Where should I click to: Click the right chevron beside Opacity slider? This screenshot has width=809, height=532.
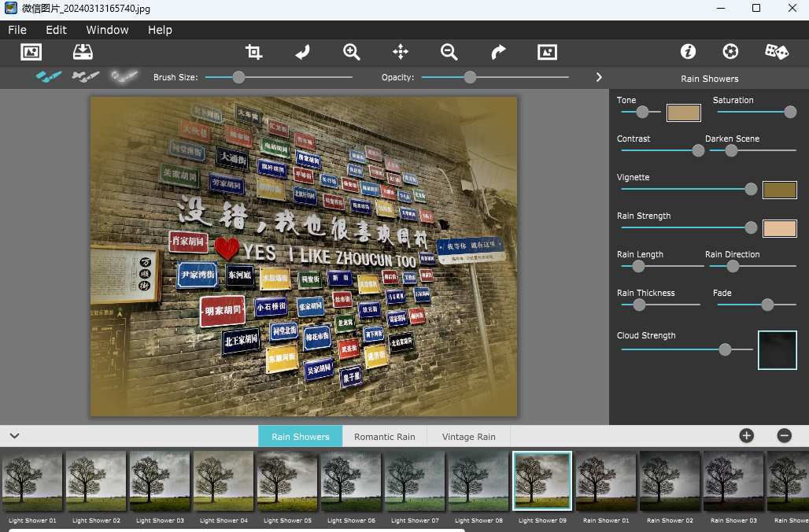coord(599,77)
